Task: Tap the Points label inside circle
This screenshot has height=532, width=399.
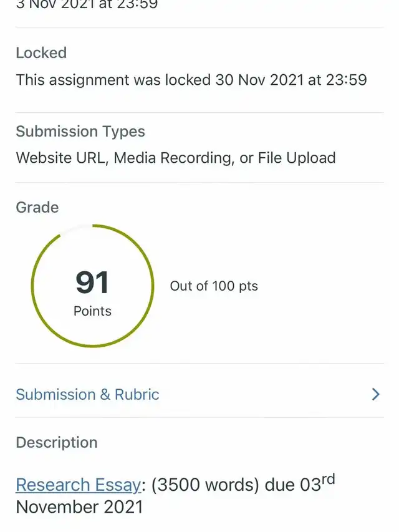Action: [92, 311]
